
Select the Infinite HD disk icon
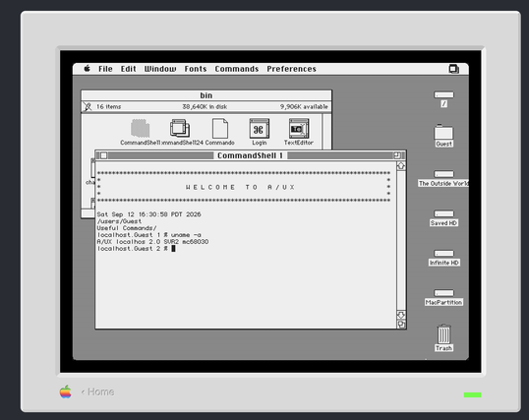coord(443,253)
